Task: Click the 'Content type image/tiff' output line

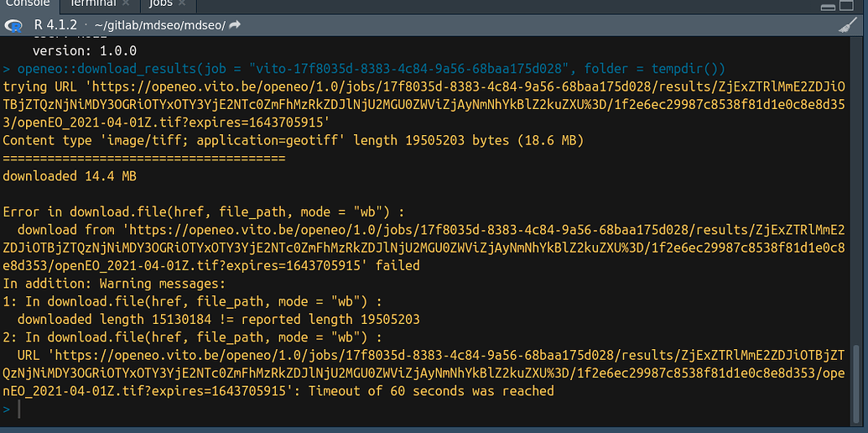Action: 294,141
